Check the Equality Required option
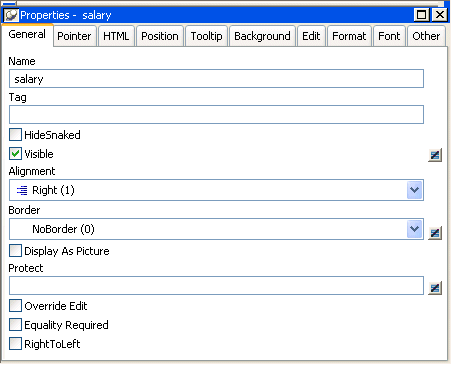This screenshot has height=365, width=452. [15, 324]
